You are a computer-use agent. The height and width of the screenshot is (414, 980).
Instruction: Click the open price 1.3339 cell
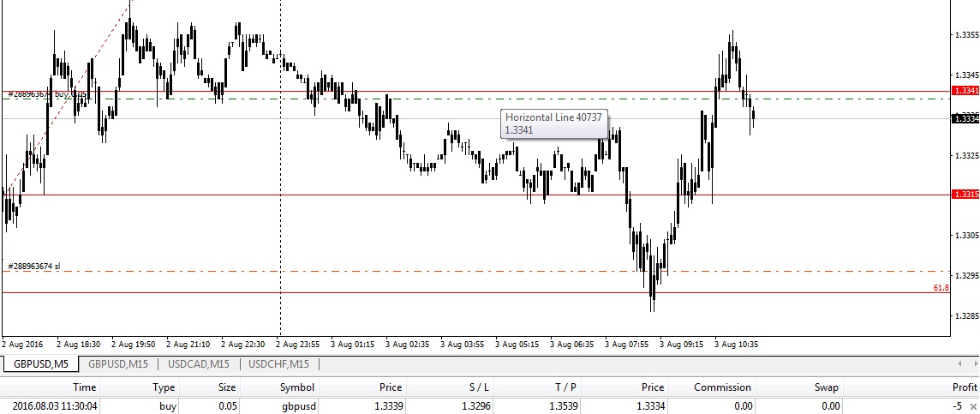pyautogui.click(x=389, y=406)
